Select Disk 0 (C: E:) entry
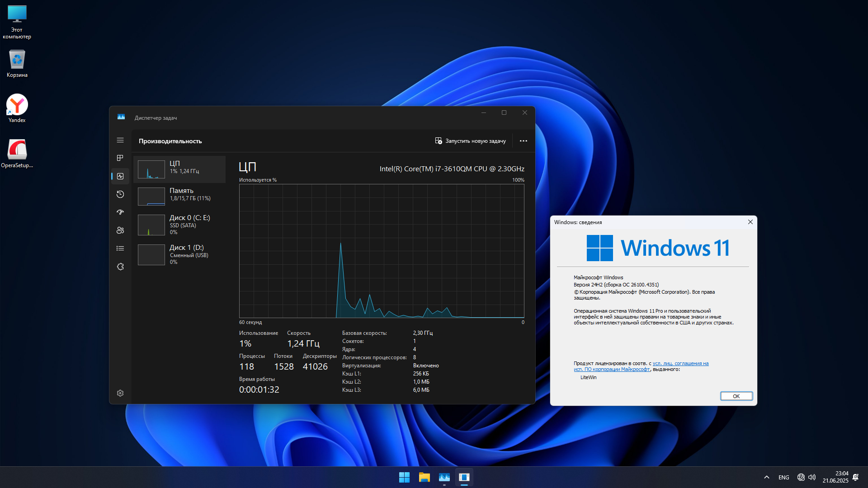Viewport: 868px width, 488px height. 179,225
